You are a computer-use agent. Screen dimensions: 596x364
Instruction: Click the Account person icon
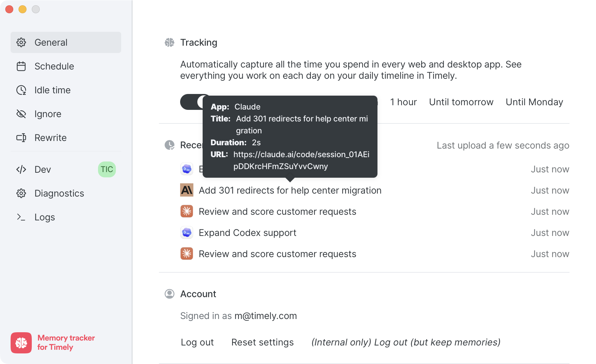point(170,294)
